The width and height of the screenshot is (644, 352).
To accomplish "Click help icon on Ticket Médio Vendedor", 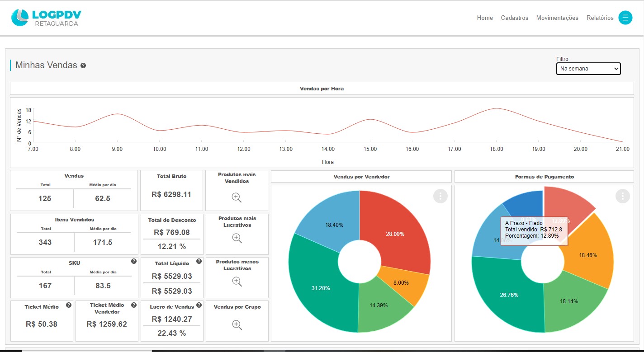I will (133, 305).
